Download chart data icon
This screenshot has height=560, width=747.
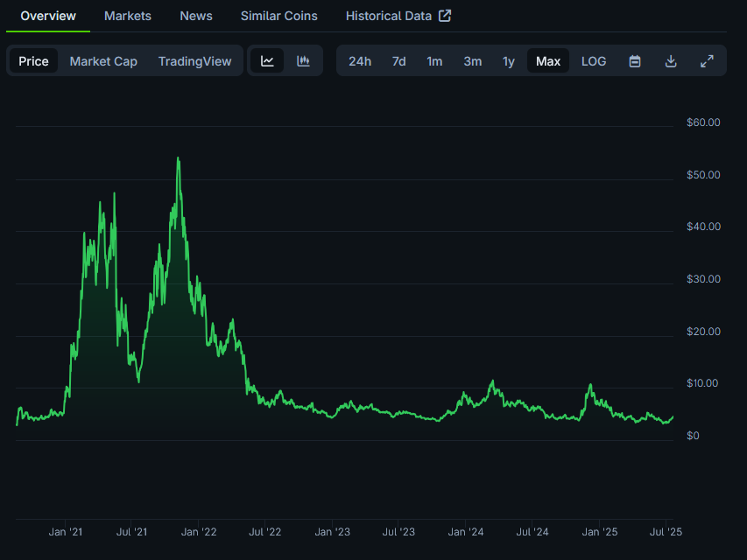[x=671, y=61]
